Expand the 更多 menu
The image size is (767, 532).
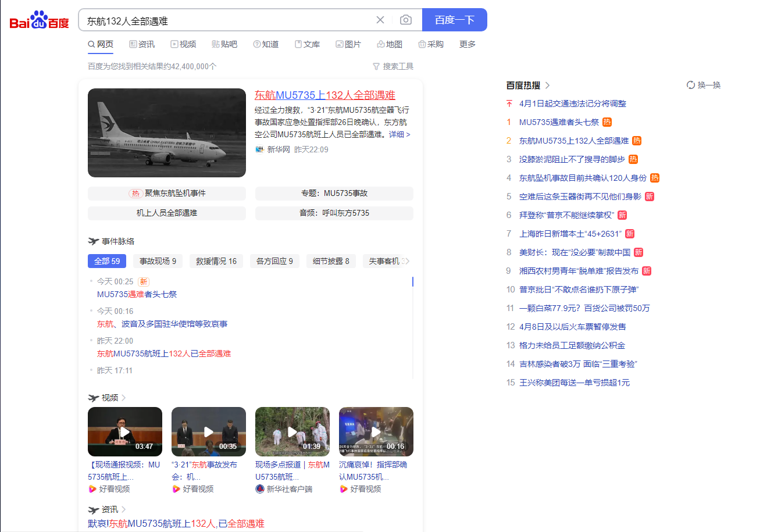(468, 44)
